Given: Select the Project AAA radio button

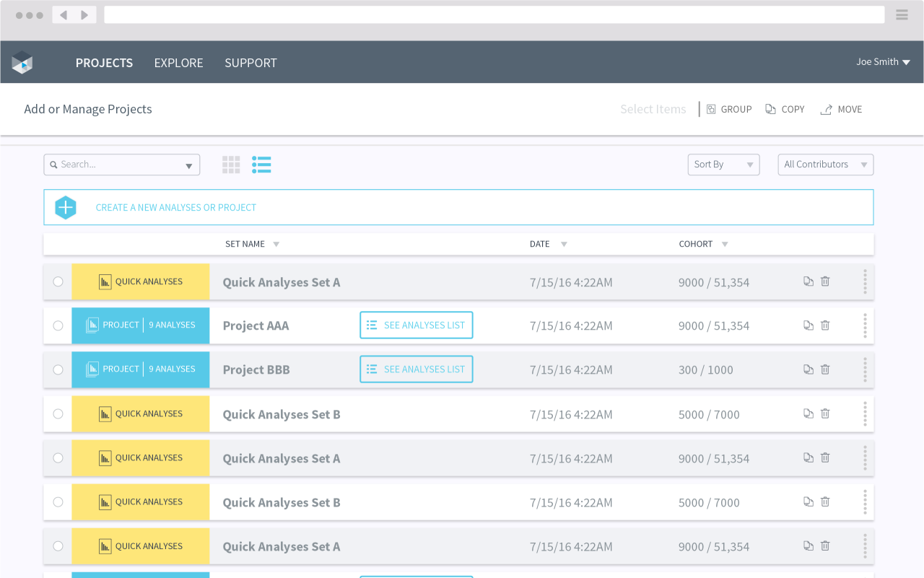Looking at the screenshot, I should coord(58,325).
